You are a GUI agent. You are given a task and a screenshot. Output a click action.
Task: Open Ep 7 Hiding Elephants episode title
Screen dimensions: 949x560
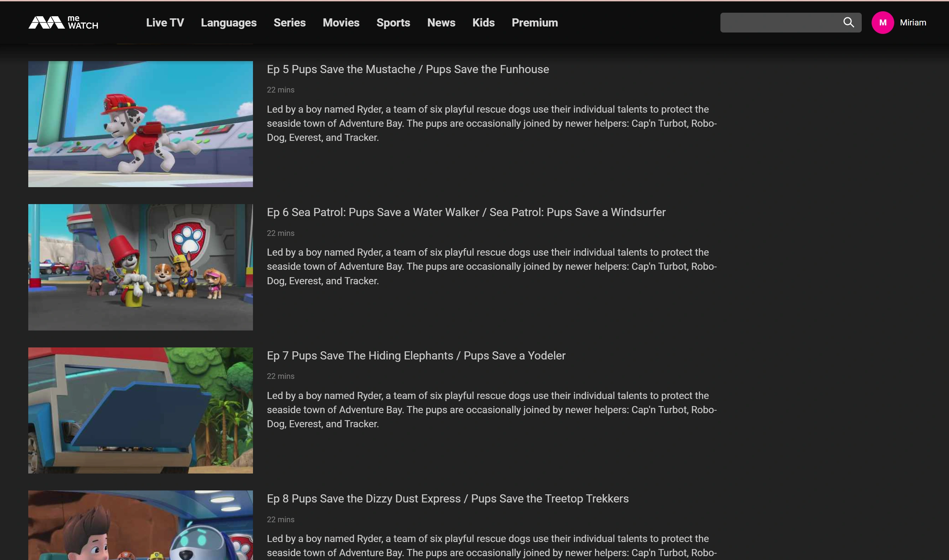415,356
